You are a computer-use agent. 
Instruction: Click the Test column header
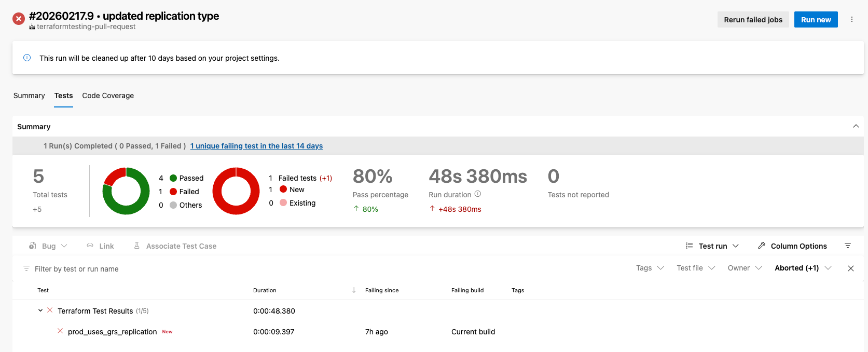[43, 290]
